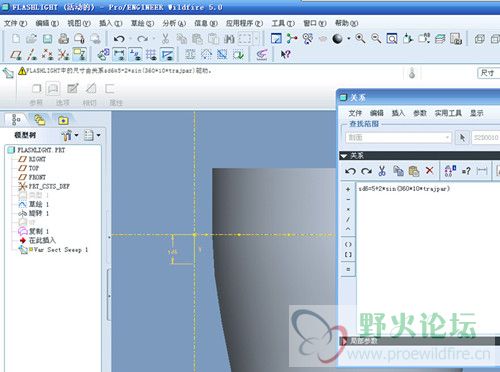Click the Save icon in top toolbar

click(48, 39)
